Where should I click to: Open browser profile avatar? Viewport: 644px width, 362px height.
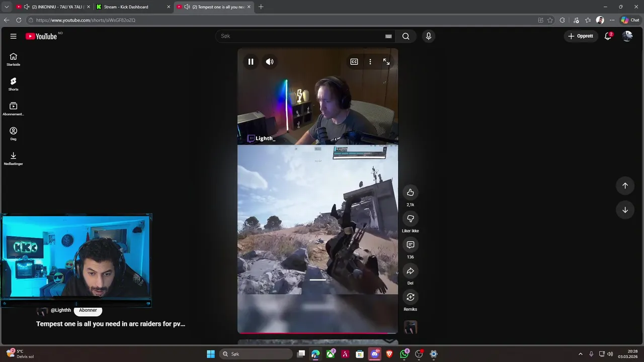pyautogui.click(x=600, y=20)
